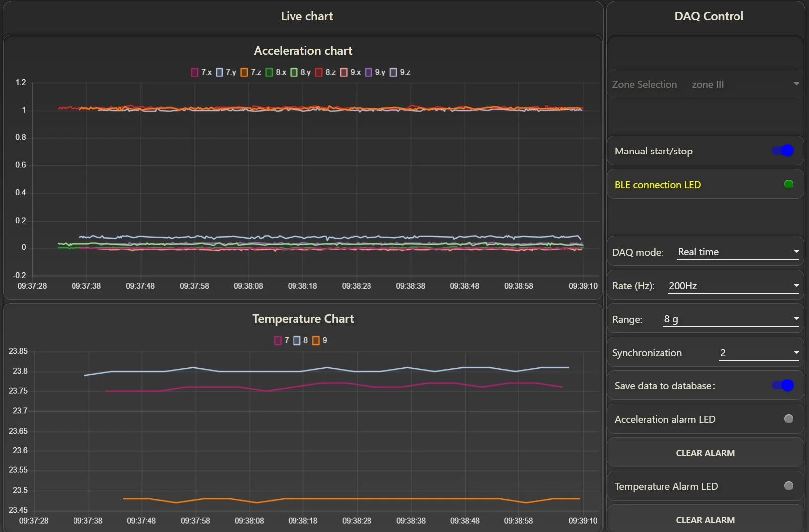Hide the 8.y acceleration legend item
The width and height of the screenshot is (809, 532).
(300, 72)
